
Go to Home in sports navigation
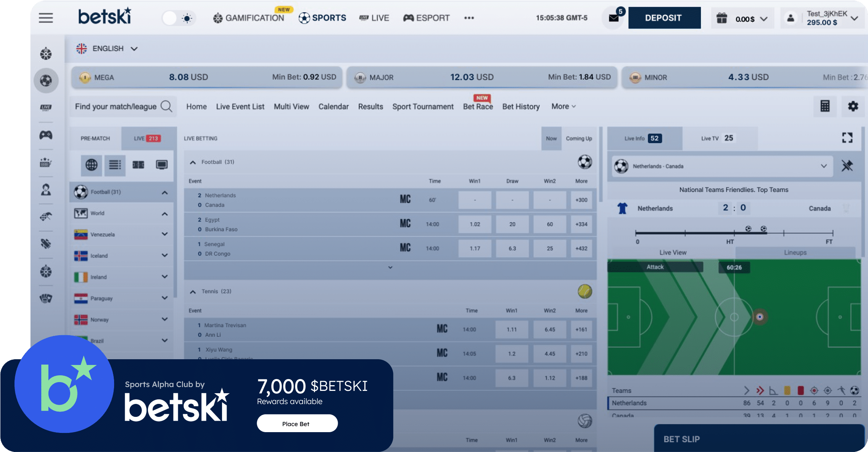coord(196,107)
